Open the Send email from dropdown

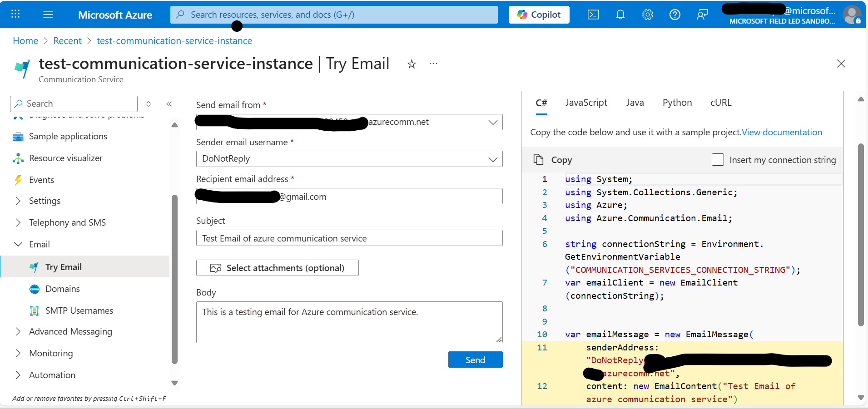[349, 122]
